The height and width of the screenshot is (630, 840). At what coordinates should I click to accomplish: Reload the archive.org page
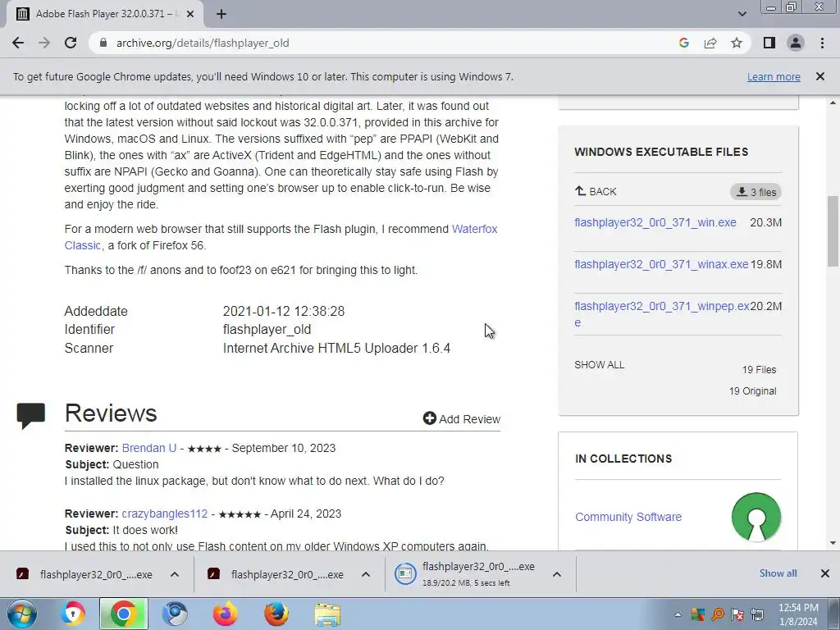pos(71,43)
